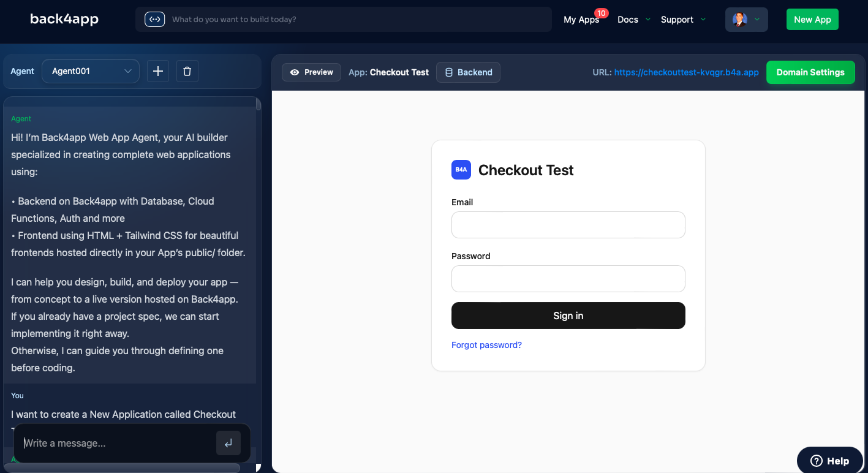Open Domain Settings
Image resolution: width=868 pixels, height=473 pixels.
point(810,72)
